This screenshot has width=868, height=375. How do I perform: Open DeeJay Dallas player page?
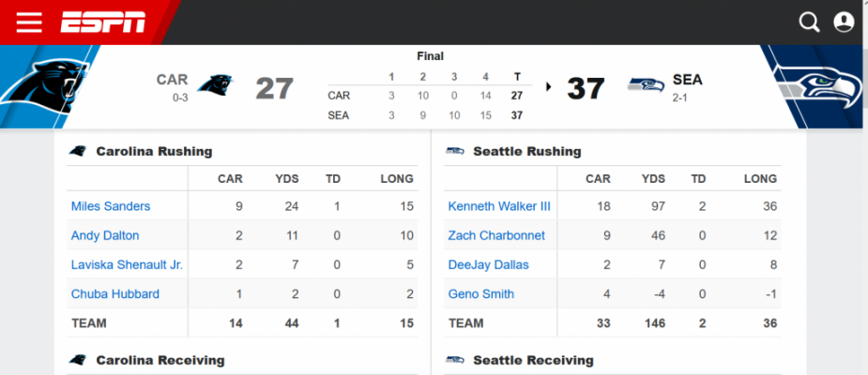click(488, 265)
